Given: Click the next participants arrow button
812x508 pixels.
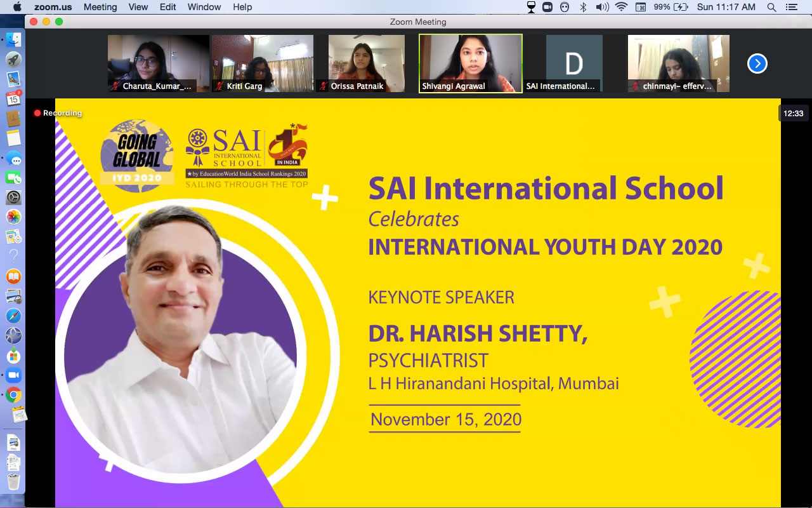Looking at the screenshot, I should [757, 63].
